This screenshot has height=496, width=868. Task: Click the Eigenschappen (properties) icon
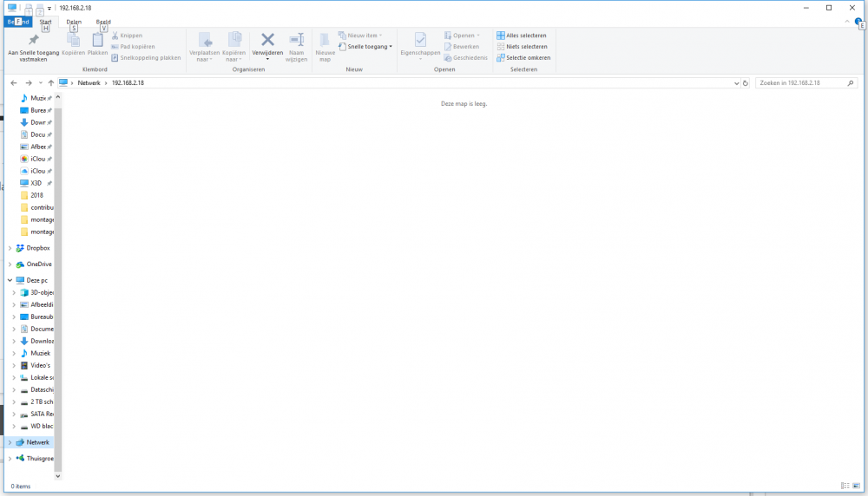pyautogui.click(x=420, y=41)
